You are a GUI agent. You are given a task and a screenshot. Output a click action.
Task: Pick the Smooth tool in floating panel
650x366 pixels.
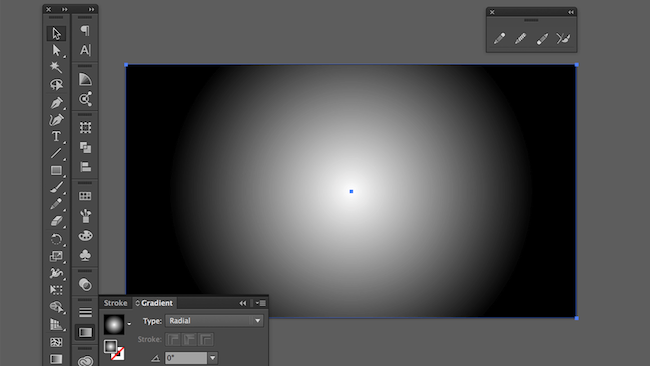(521, 39)
